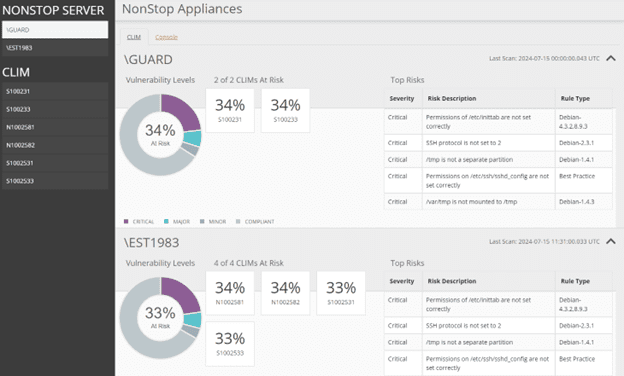Open the 34% S100231 risk card
Viewport: 624px width, 376px height.
pyautogui.click(x=230, y=110)
